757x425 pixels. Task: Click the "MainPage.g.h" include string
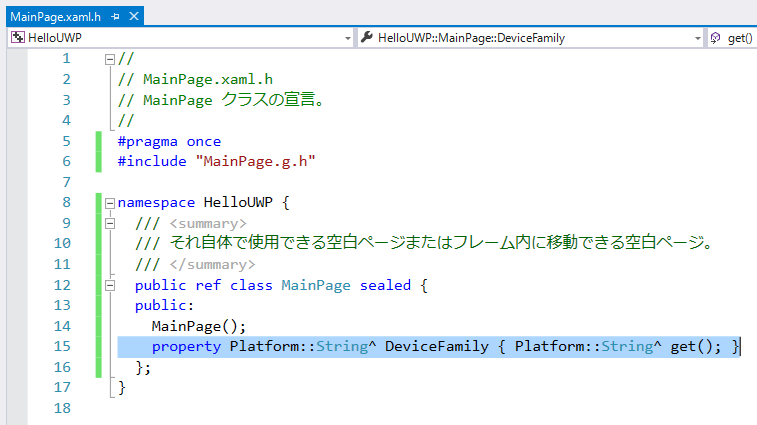tap(255, 161)
